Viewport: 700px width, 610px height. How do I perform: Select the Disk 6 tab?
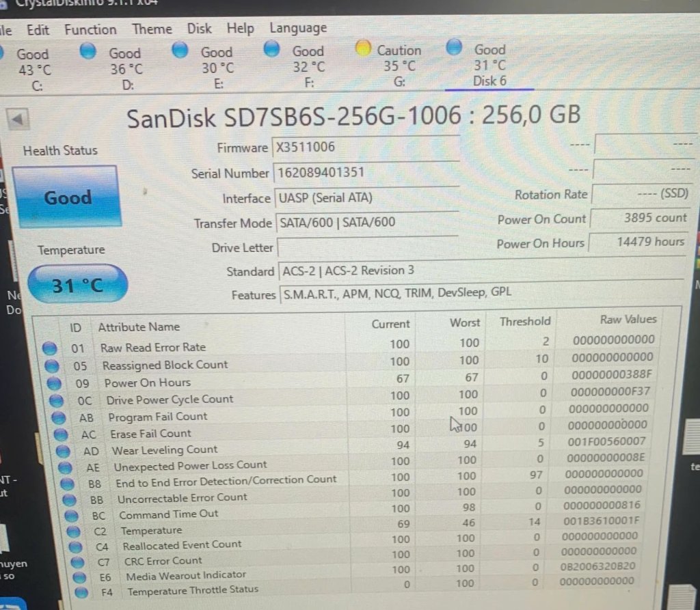click(489, 65)
